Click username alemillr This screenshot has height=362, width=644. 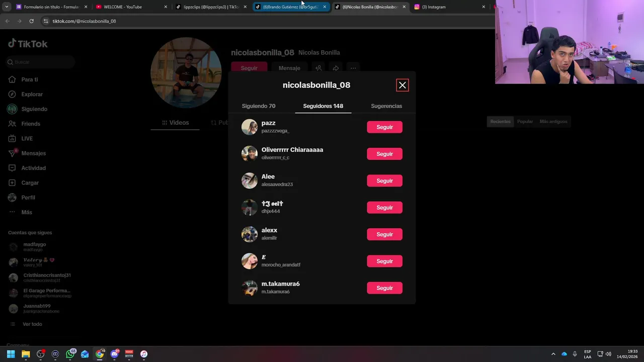coord(269,238)
